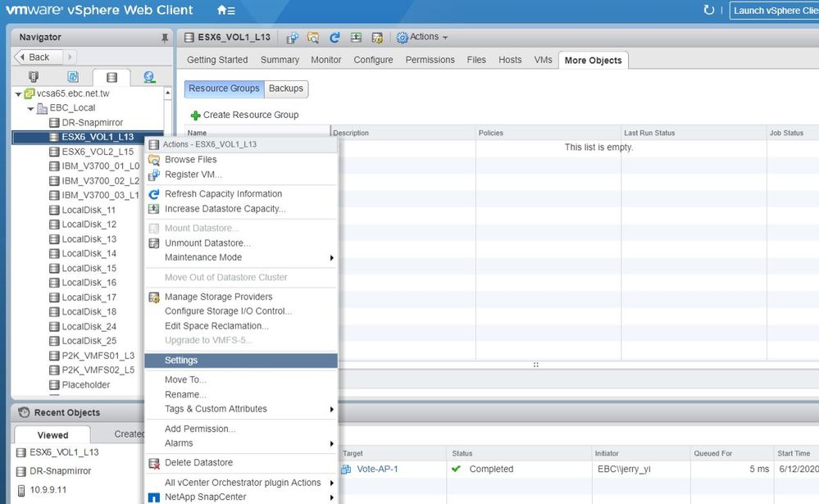
Task: Pin the Navigator panel
Action: pos(165,38)
